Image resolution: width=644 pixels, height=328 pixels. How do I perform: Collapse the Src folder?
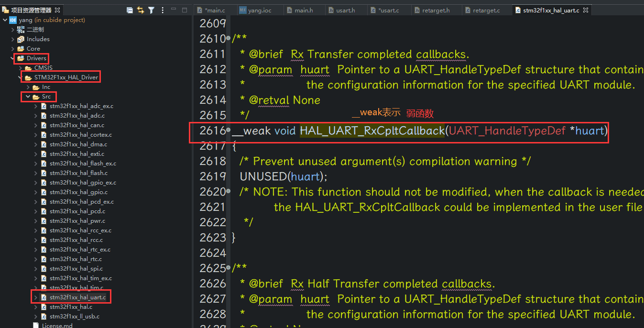[28, 97]
